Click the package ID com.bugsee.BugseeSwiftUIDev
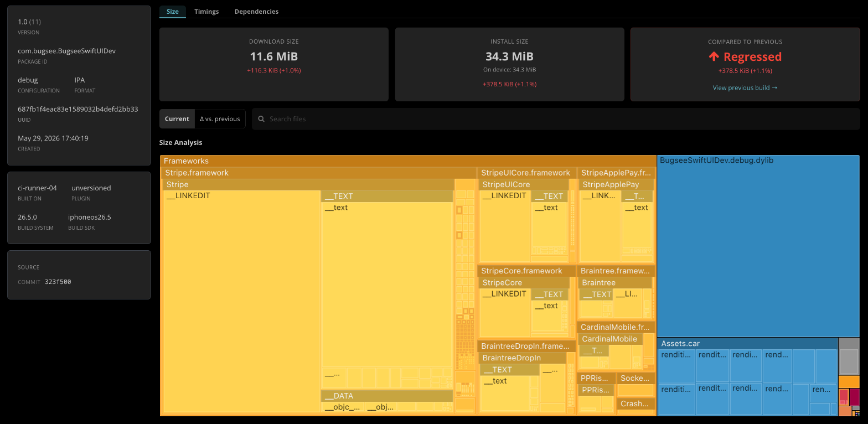 coord(66,51)
